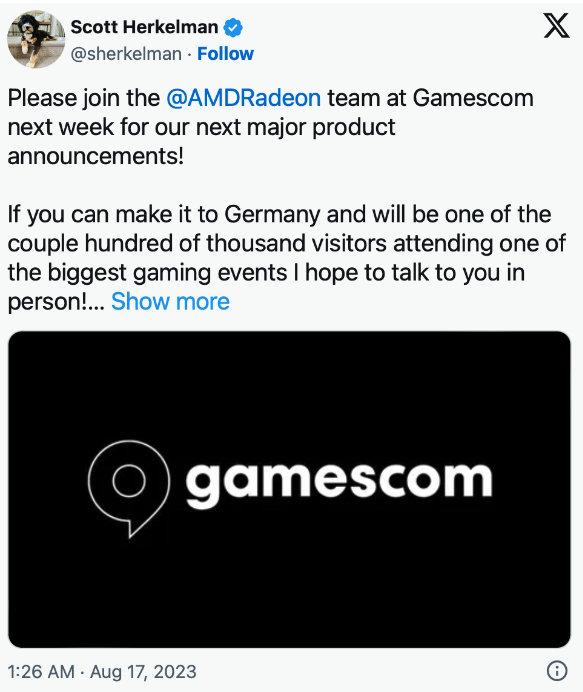Open the gamescom image
Viewport: 583px width, 692px height.
pyautogui.click(x=290, y=489)
